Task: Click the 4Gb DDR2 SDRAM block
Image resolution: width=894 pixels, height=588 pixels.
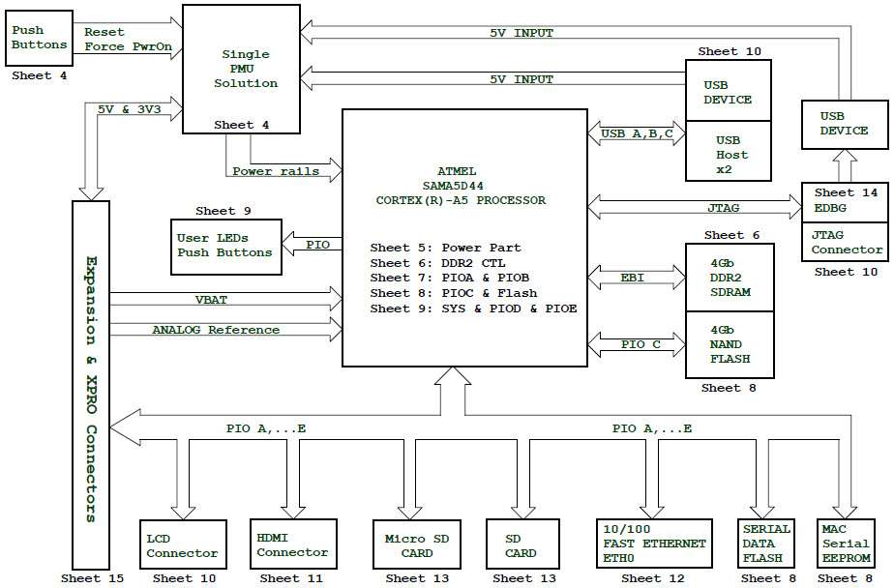Action: [729, 277]
